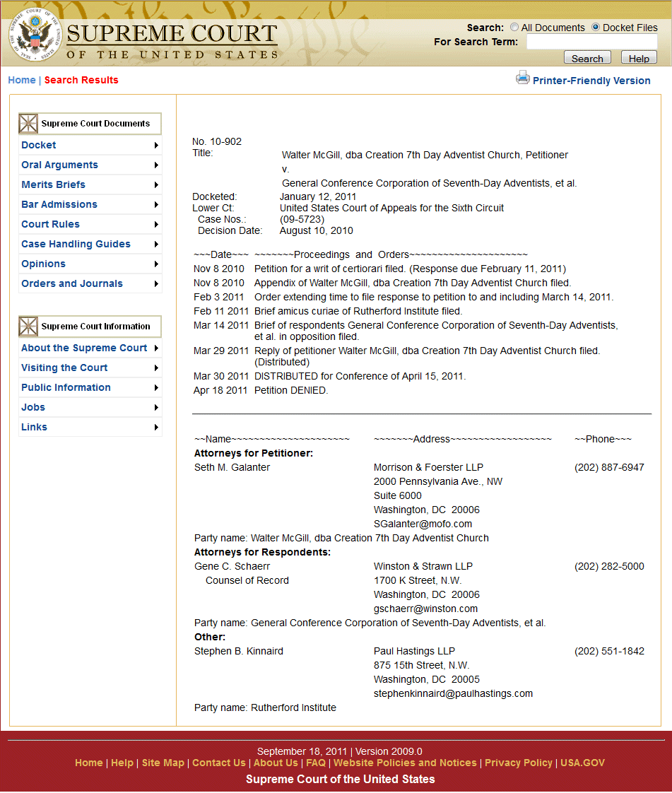This screenshot has width=672, height=793.
Task: Open the Home breadcrumb link
Action: [22, 80]
